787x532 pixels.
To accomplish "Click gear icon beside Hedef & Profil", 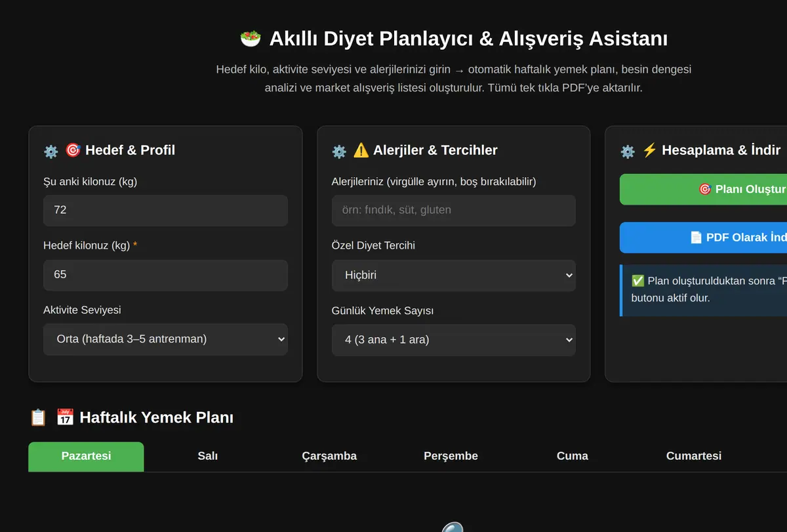I will (51, 152).
